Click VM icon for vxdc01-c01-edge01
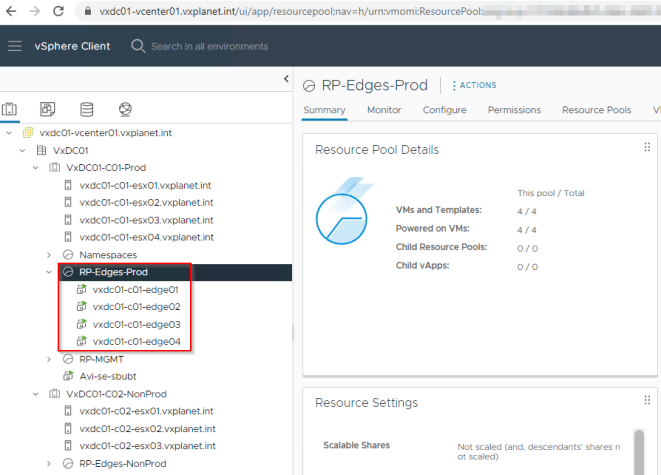The width and height of the screenshot is (661, 475). tap(81, 289)
